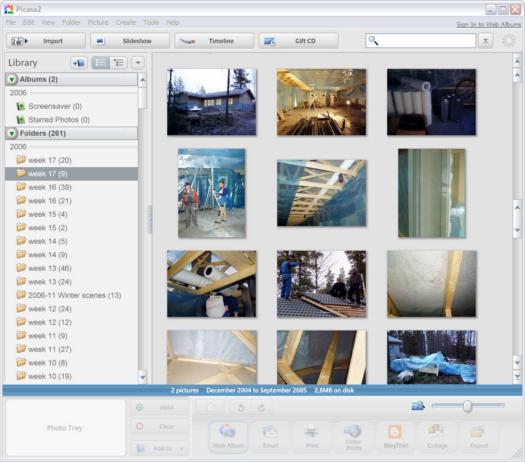525x462 pixels.
Task: Open the Tools menu
Action: pyautogui.click(x=151, y=22)
